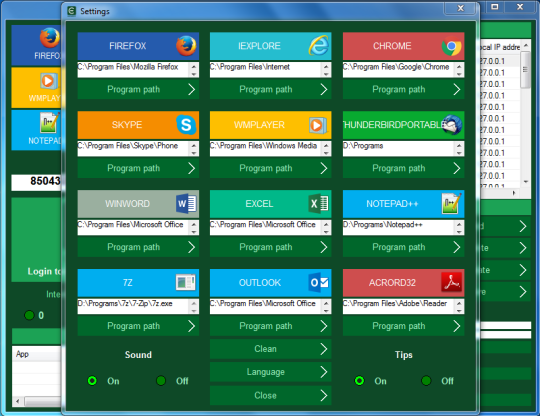Click the Thunderbird icon in Settings
The image size is (540, 416).
[x=452, y=125]
